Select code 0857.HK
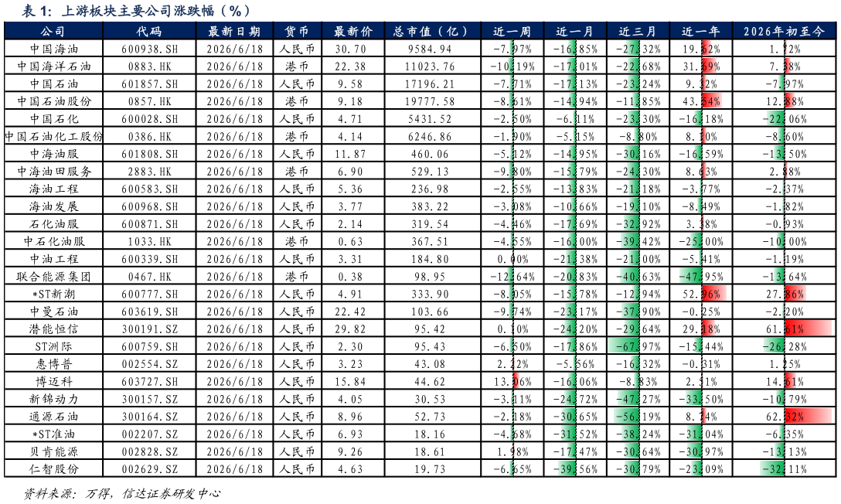The image size is (841, 504). [149, 101]
